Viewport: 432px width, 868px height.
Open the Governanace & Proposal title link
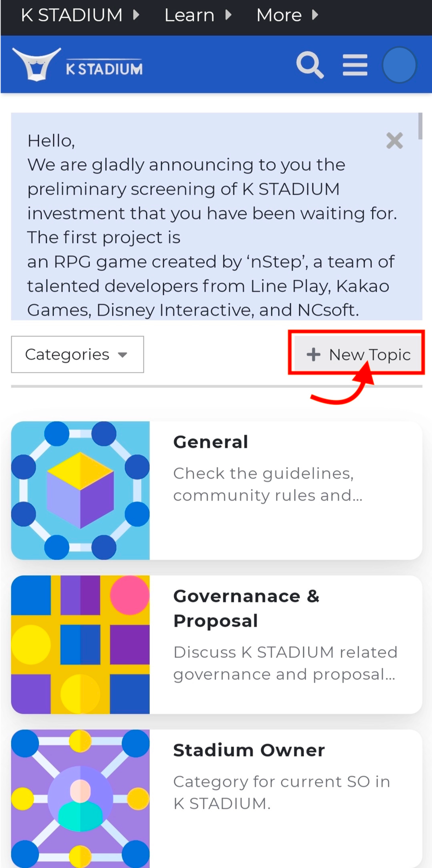click(246, 608)
